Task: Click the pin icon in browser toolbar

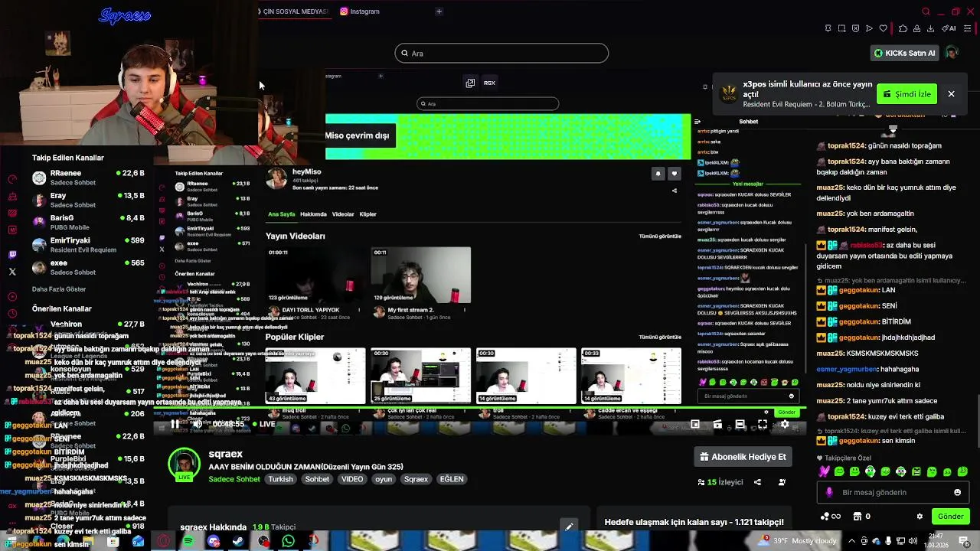Action: point(828,28)
